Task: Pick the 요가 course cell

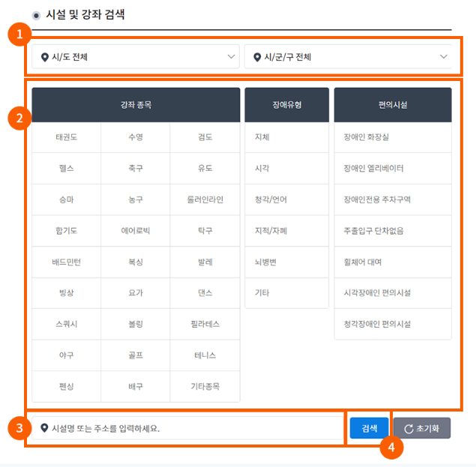Action: 136,293
